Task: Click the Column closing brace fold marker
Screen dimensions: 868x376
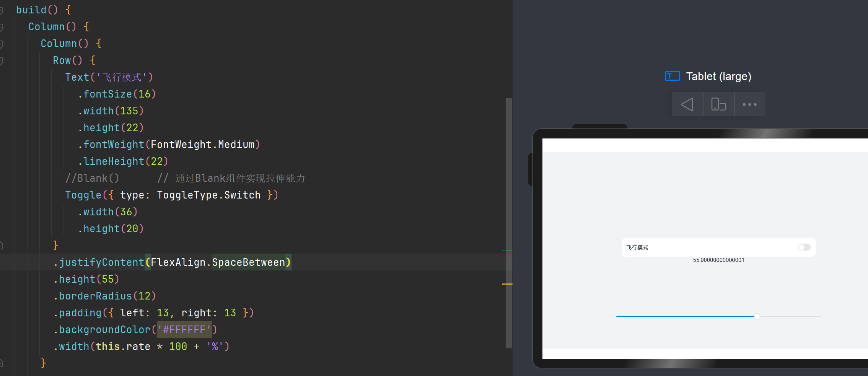Action: (x=2, y=363)
